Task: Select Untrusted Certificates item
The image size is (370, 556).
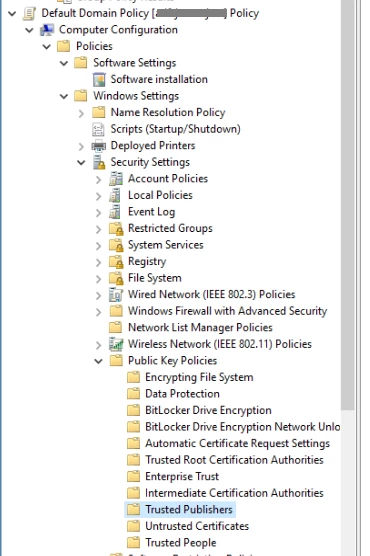Action: coord(197,526)
